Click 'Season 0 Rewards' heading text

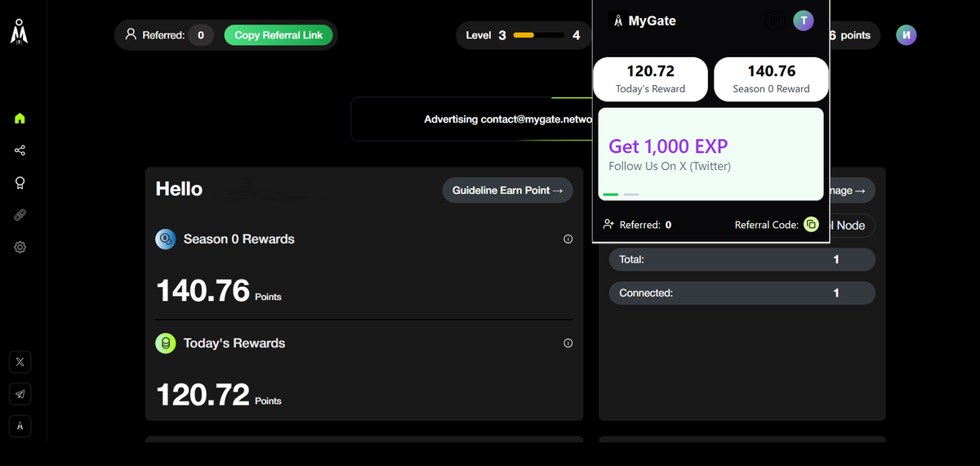tap(239, 239)
